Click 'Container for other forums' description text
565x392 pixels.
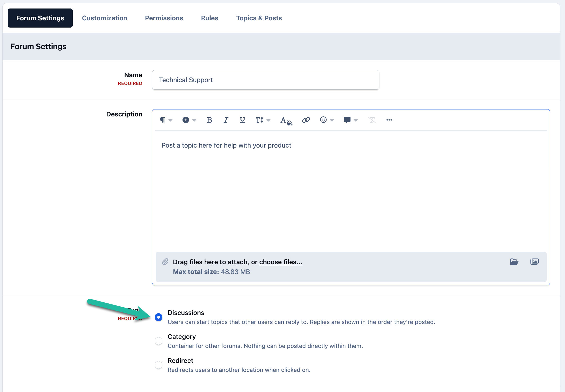click(x=265, y=346)
